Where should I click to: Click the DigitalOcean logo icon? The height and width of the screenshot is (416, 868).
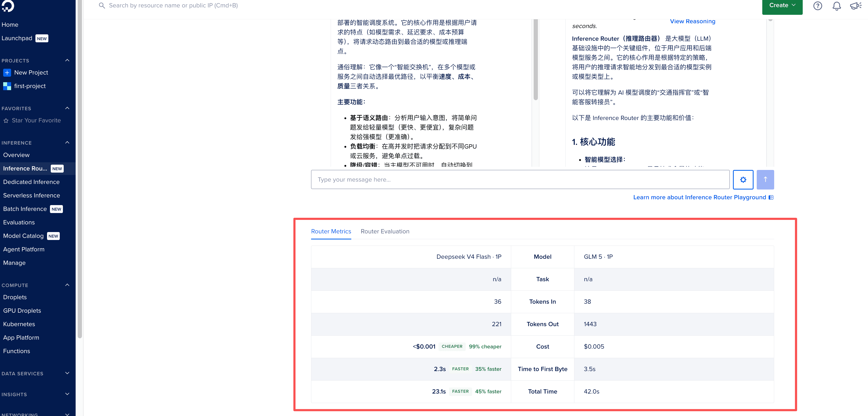coord(7,5)
